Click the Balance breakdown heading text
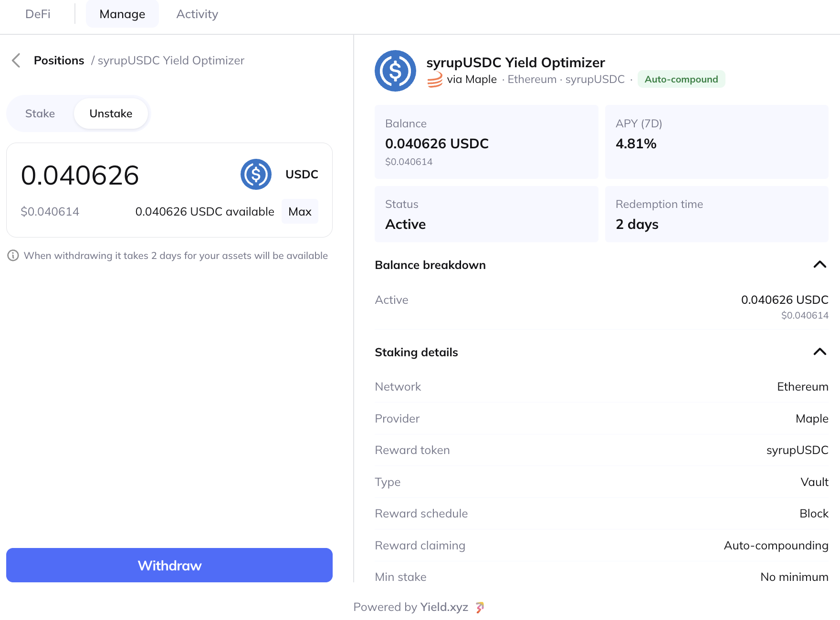 tap(430, 265)
